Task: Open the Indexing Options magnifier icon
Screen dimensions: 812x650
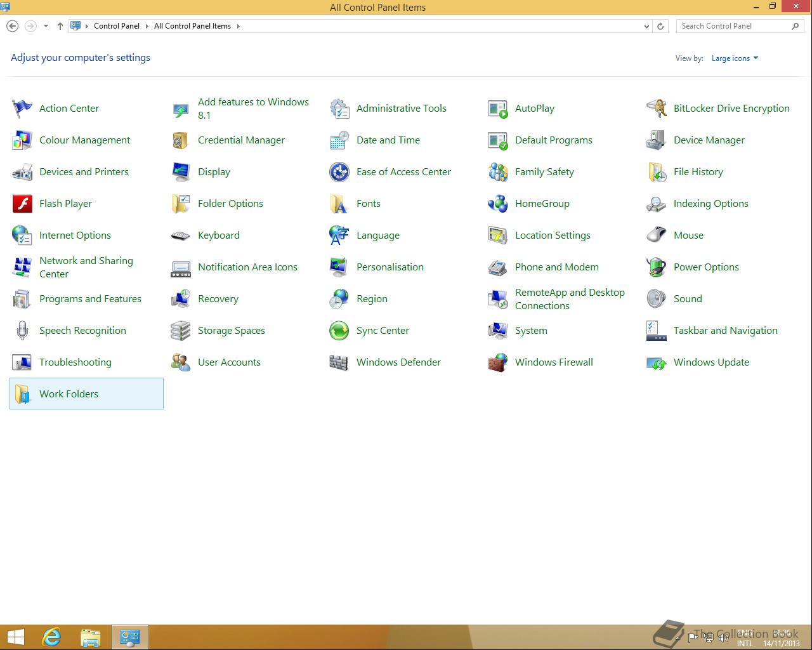Action: click(x=657, y=204)
